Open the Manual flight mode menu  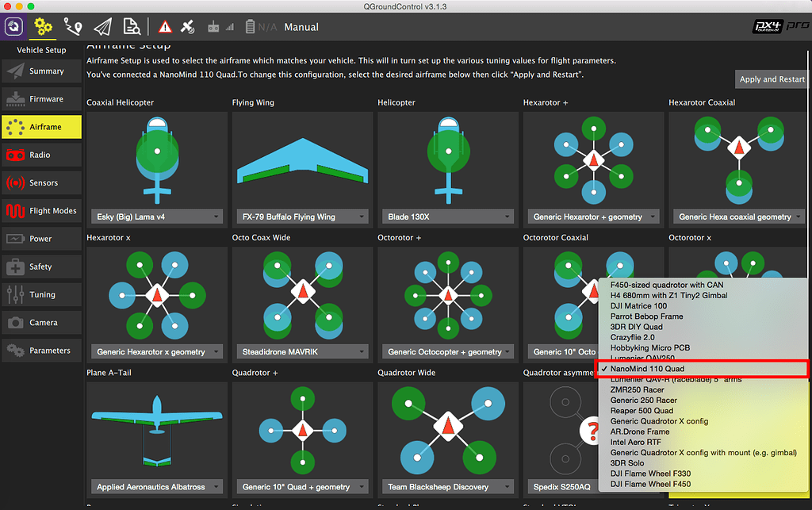click(x=301, y=26)
